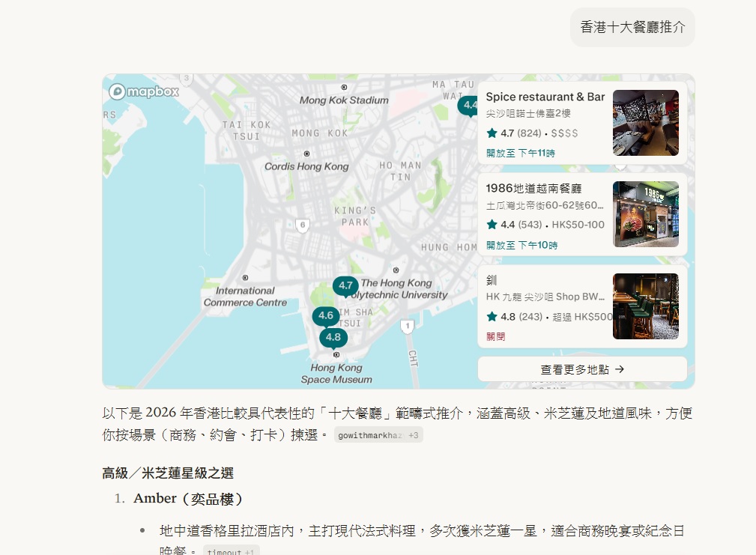Click heading 高級／米芝蓮星級之選
This screenshot has height=555, width=756.
coord(168,473)
